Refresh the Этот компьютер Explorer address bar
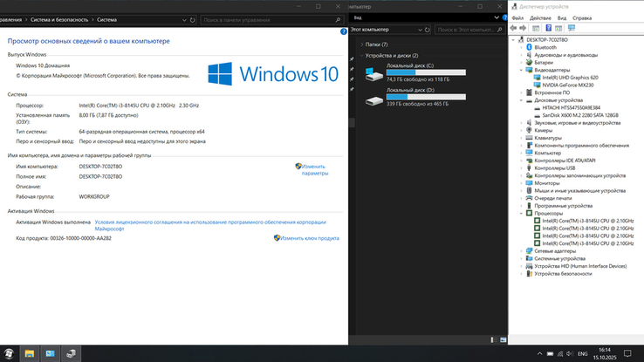Screen dimensions: 644x362 [427, 30]
